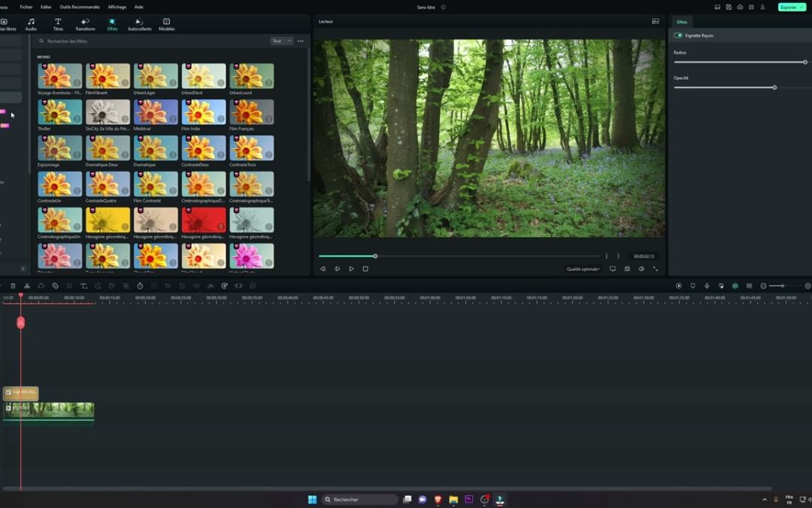Click the player progress bar handle
812x508 pixels.
pyautogui.click(x=375, y=256)
